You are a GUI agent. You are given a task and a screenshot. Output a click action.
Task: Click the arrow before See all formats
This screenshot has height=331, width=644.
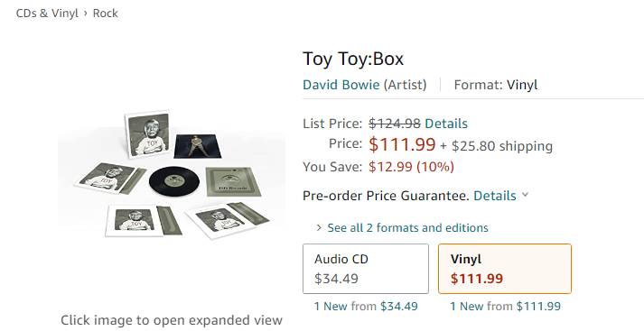pyautogui.click(x=319, y=227)
